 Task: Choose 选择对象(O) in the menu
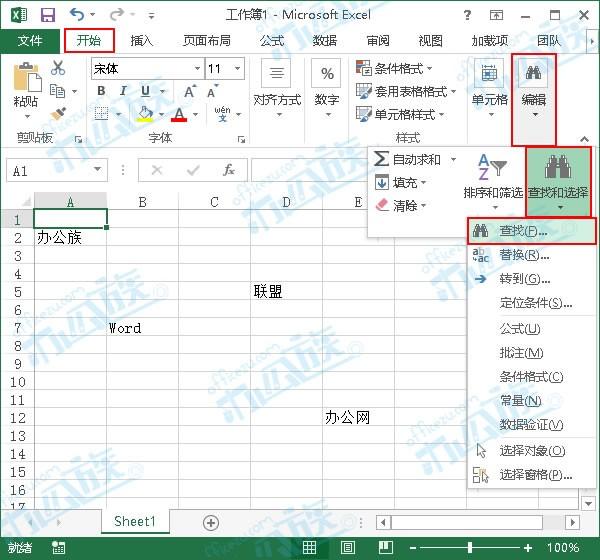532,451
